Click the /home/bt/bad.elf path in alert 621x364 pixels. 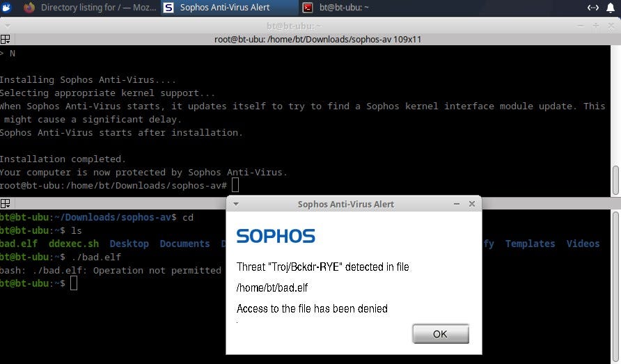[x=272, y=288]
